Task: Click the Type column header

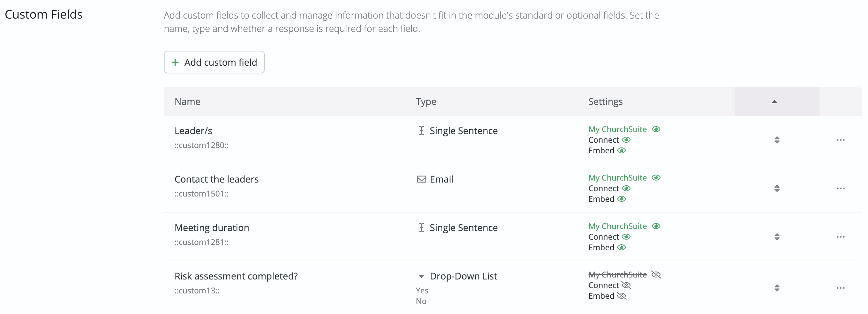Action: pos(426,102)
